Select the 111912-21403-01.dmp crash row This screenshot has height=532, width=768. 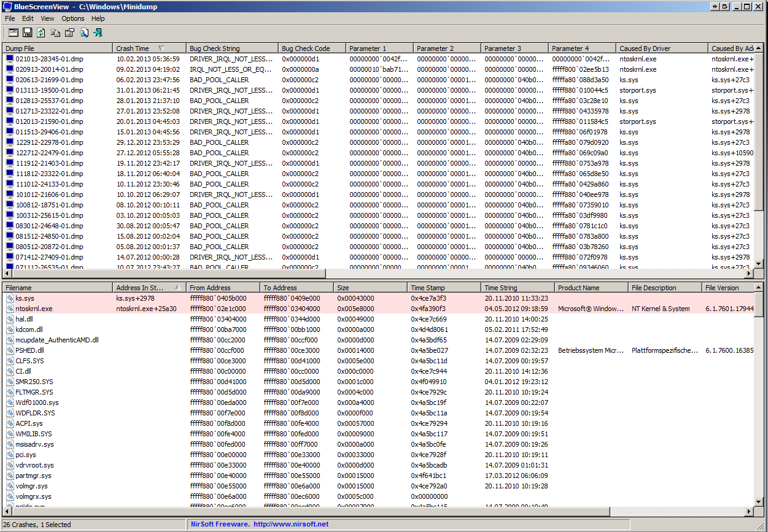(x=378, y=163)
